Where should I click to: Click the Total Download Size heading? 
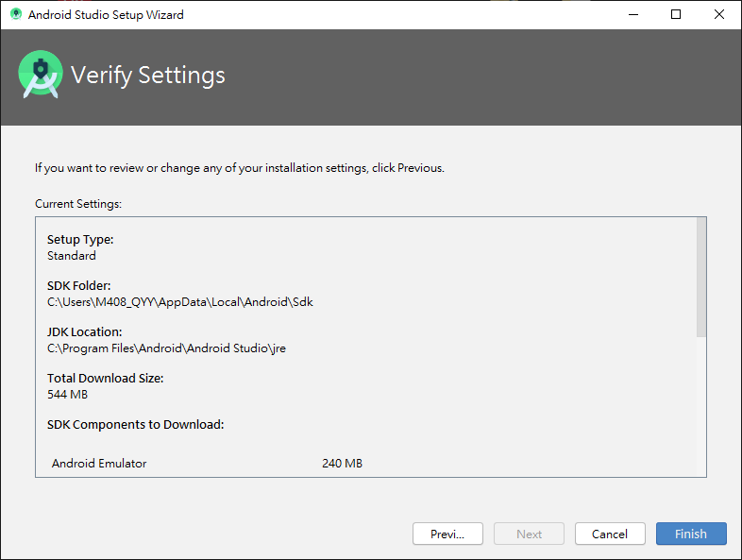coord(105,379)
